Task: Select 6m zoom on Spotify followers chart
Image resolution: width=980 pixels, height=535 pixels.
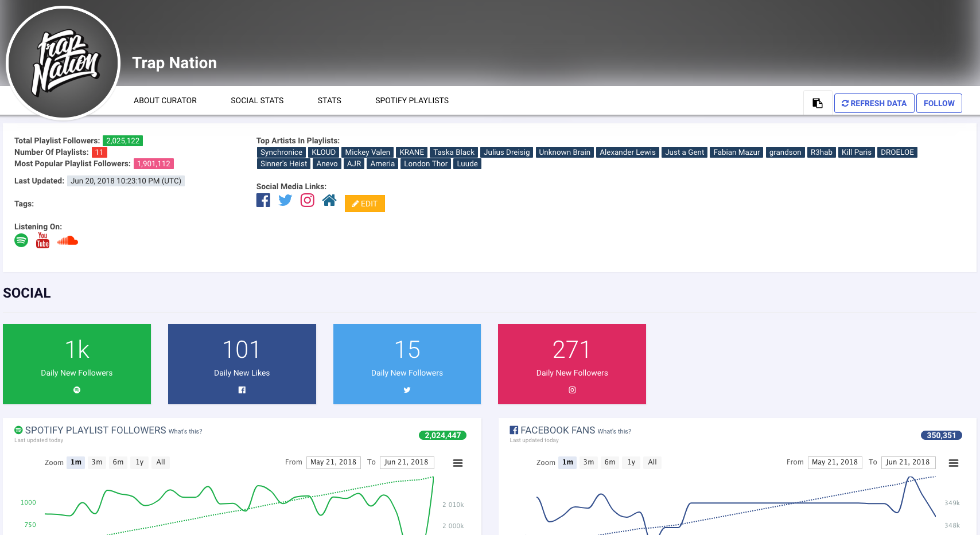Action: tap(118, 462)
